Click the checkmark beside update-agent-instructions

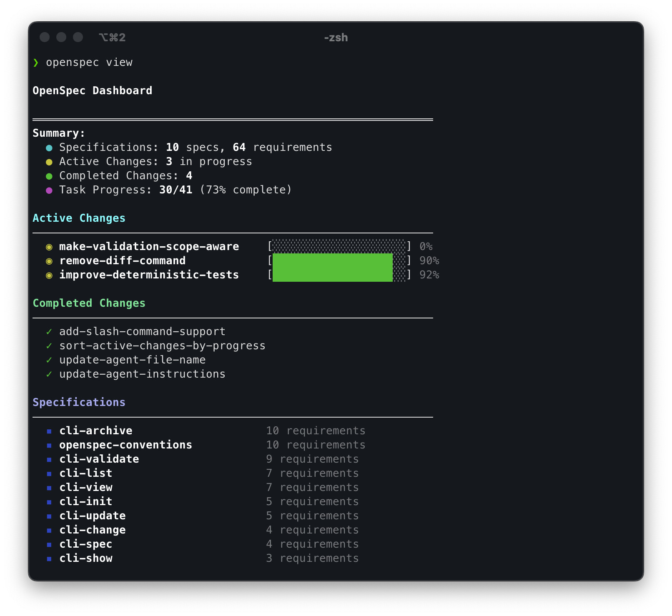[49, 374]
